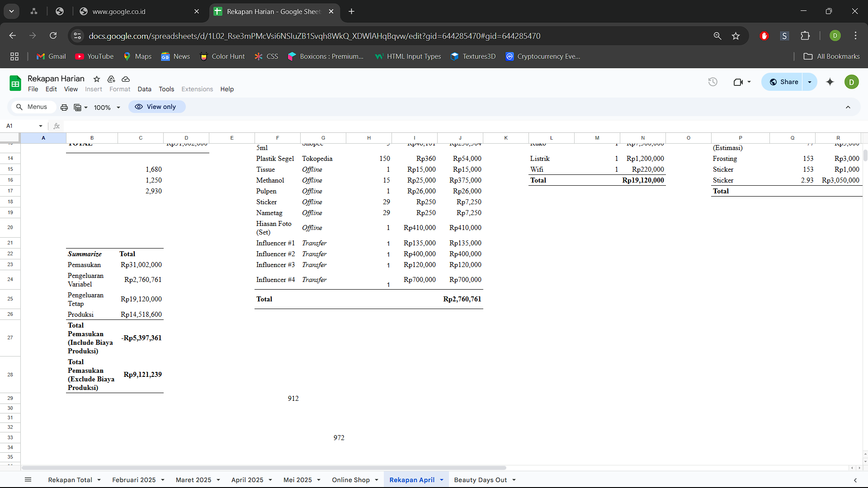Bookmark this page with star icon
868x488 pixels.
click(736, 36)
